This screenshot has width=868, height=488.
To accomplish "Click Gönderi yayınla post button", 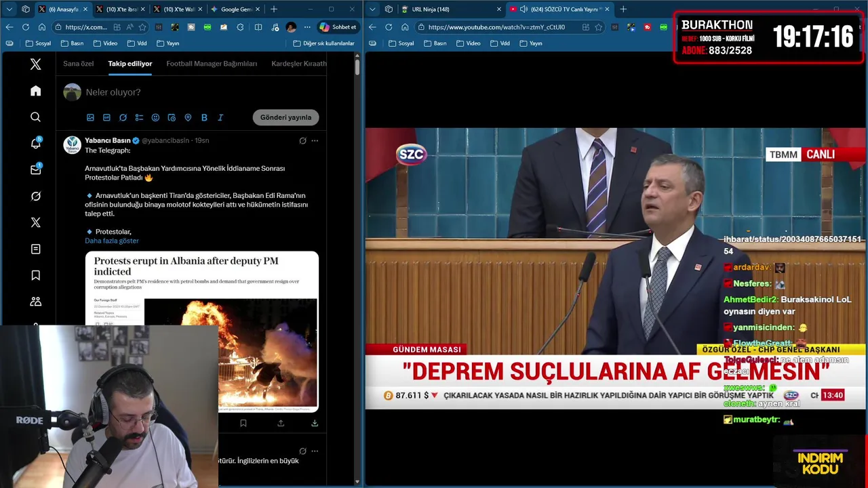I will click(285, 117).
